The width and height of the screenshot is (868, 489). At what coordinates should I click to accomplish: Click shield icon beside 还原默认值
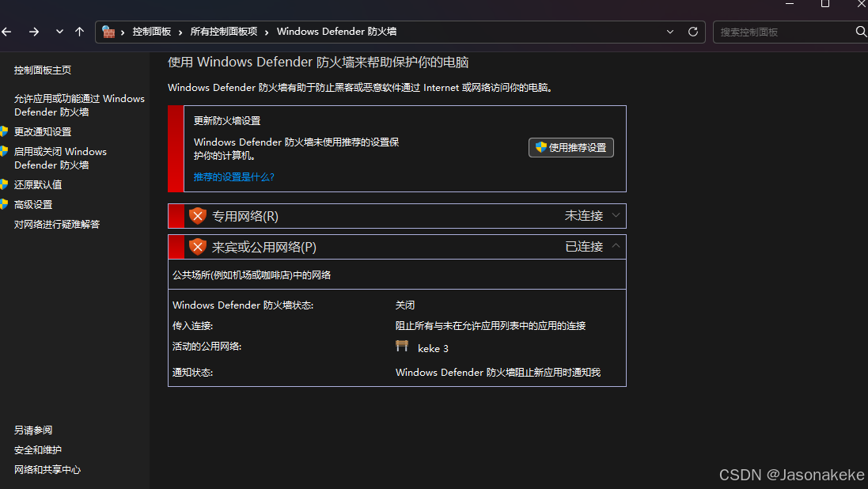(x=4, y=184)
